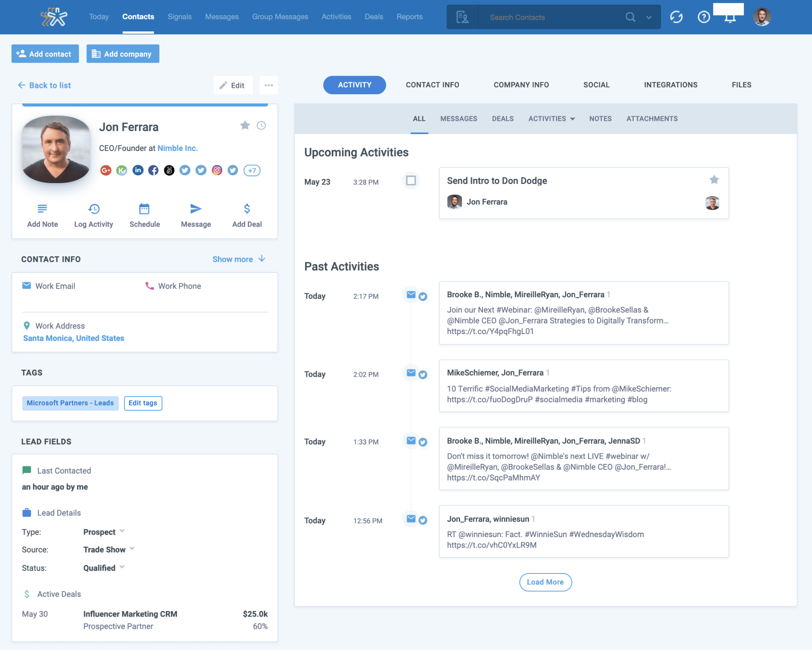812x650 pixels.
Task: Filter activity stream by Deals
Action: 503,119
